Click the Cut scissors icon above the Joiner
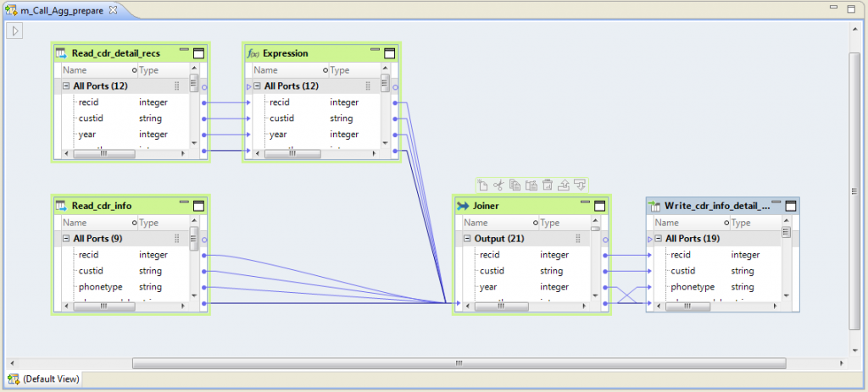868x392 pixels. (x=498, y=185)
